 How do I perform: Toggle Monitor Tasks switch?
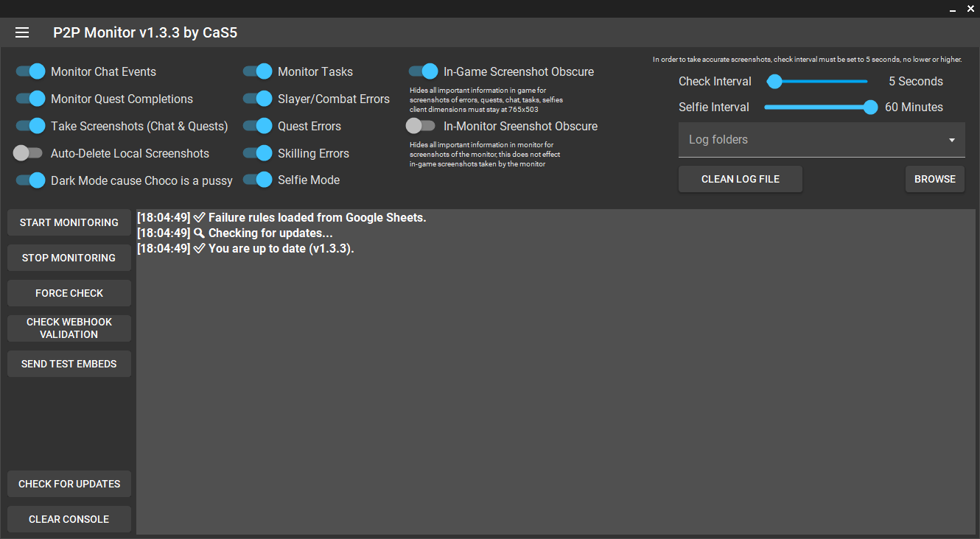pos(258,71)
